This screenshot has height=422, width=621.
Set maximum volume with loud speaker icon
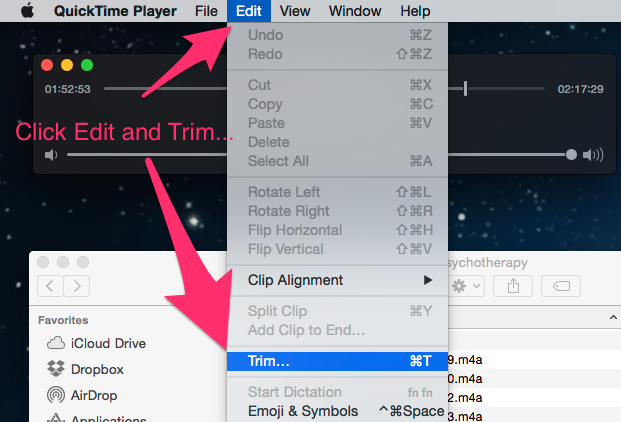593,155
